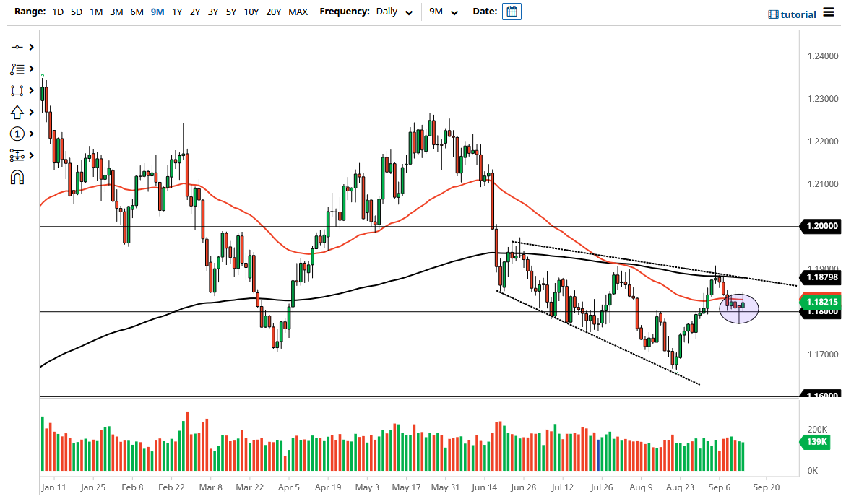The height and width of the screenshot is (504, 846).
Task: Open the tutorial video link
Action: click(x=792, y=14)
